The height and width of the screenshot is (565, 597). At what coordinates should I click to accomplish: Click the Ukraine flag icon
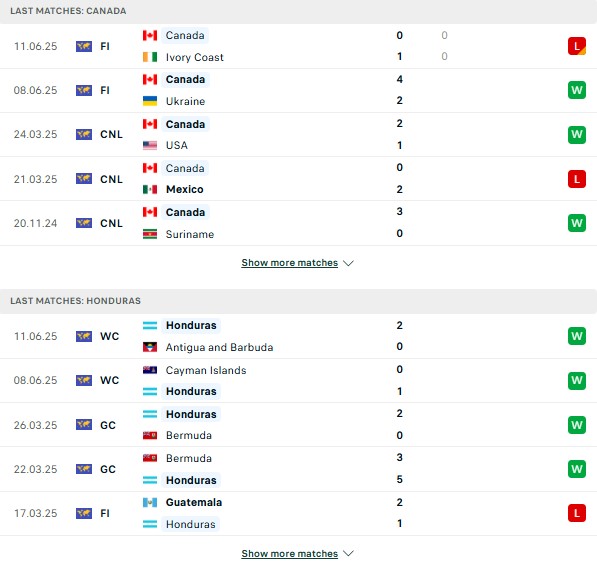150,101
